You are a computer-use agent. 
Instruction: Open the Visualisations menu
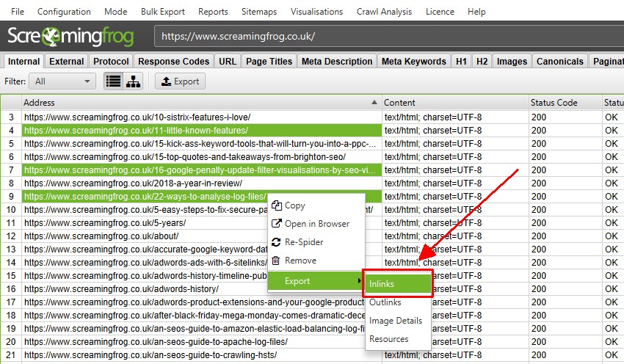(x=317, y=12)
